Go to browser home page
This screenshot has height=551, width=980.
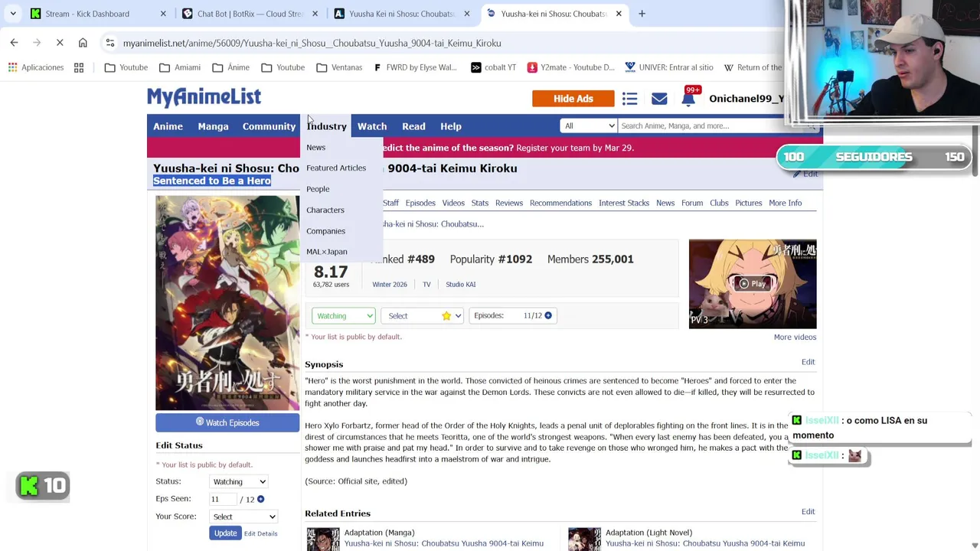(83, 43)
